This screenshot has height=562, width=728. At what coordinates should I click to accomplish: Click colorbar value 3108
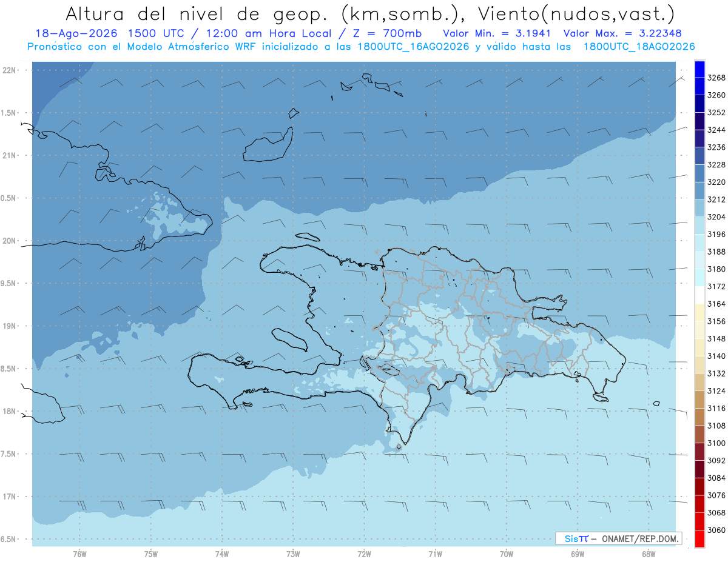pyautogui.click(x=716, y=426)
